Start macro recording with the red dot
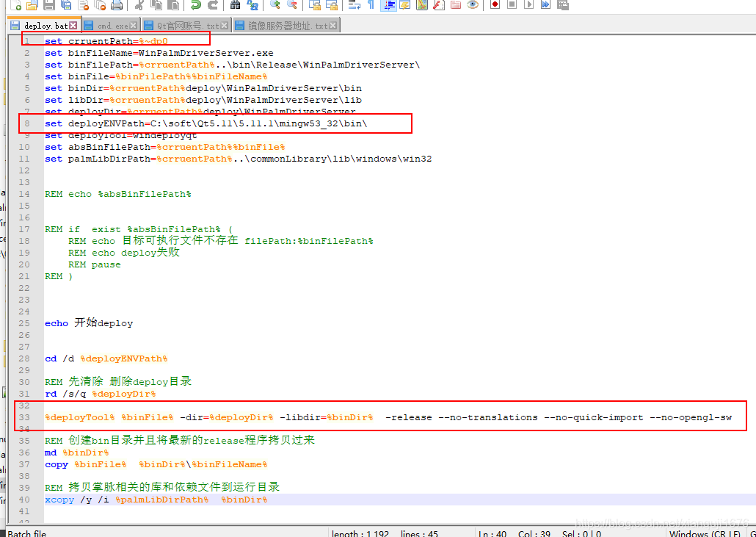The image size is (756, 537). pos(495,5)
